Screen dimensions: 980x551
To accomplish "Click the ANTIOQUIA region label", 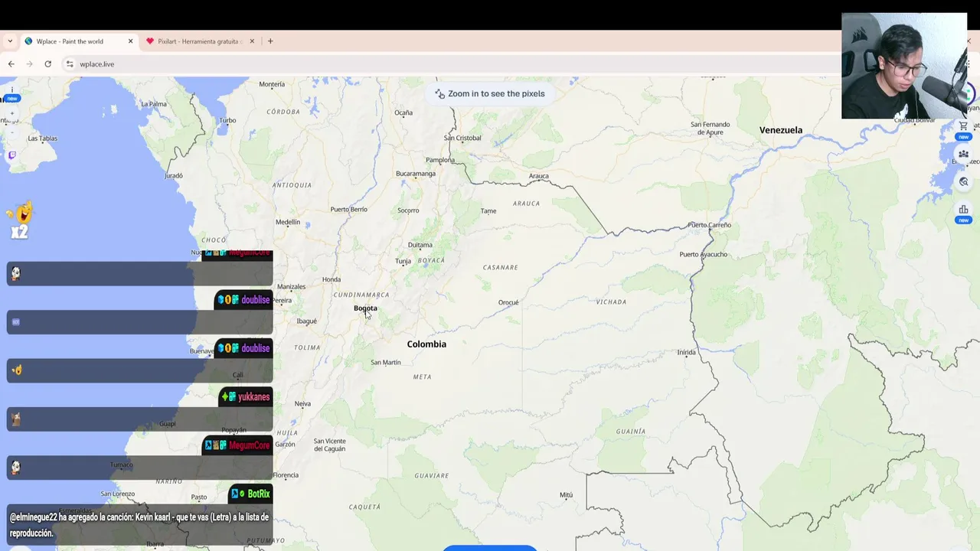I will 292,185.
